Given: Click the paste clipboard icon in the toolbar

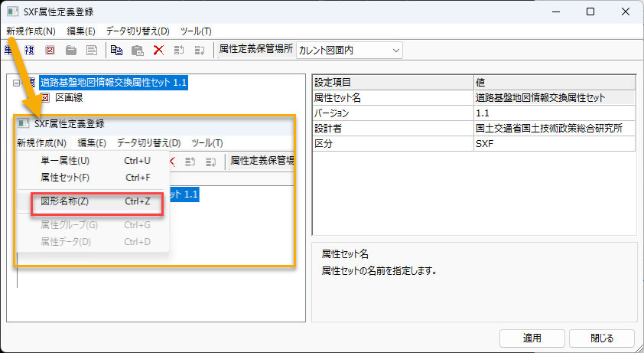Looking at the screenshot, I should [137, 51].
